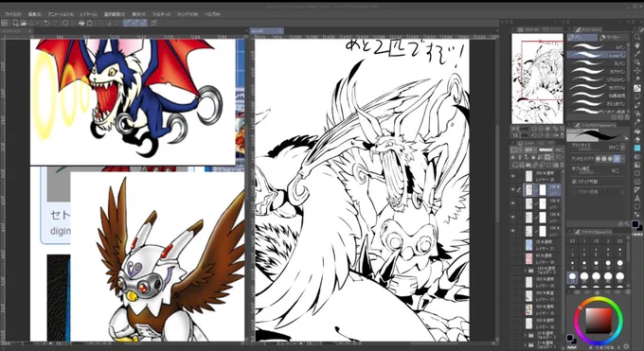Image resolution: width=644 pixels, height=351 pixels.
Task: Open the layer blend mode dropdown
Action: (529, 149)
